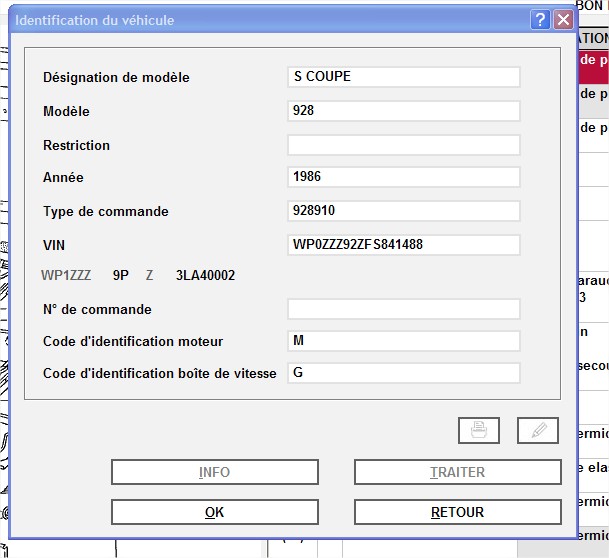Click the sample VIN text 3LA40002
Screen dimensions: 609x558
(205, 275)
